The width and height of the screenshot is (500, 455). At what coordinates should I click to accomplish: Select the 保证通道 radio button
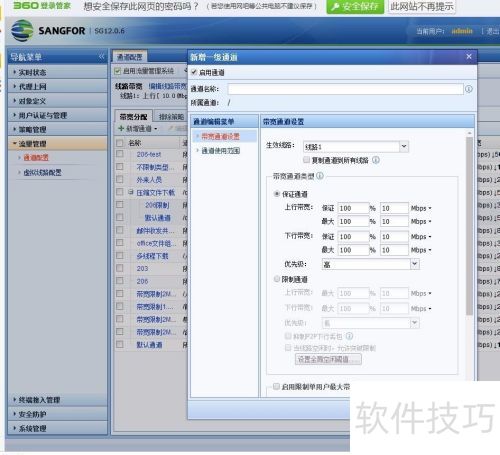[276, 194]
